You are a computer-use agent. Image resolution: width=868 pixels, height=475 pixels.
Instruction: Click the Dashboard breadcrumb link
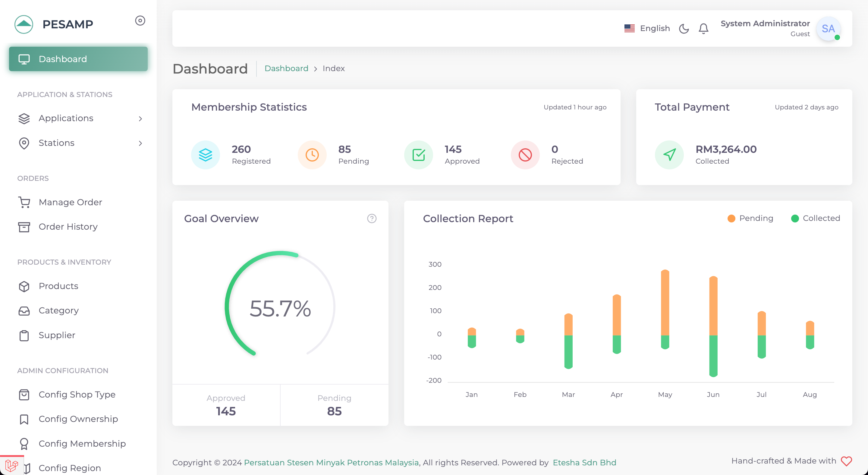pyautogui.click(x=286, y=68)
